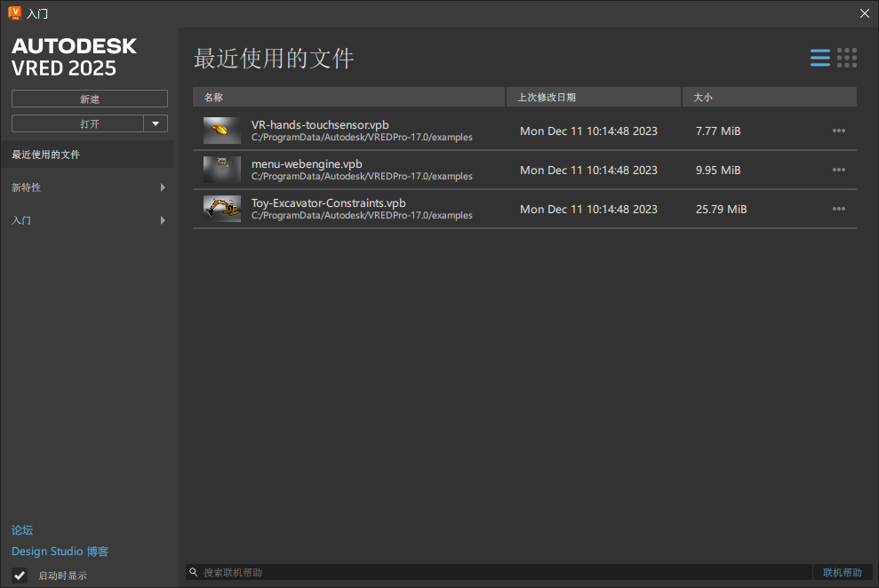Click date of VR-hands-touchsensor.vpb row
The height and width of the screenshot is (588, 879).
[588, 131]
